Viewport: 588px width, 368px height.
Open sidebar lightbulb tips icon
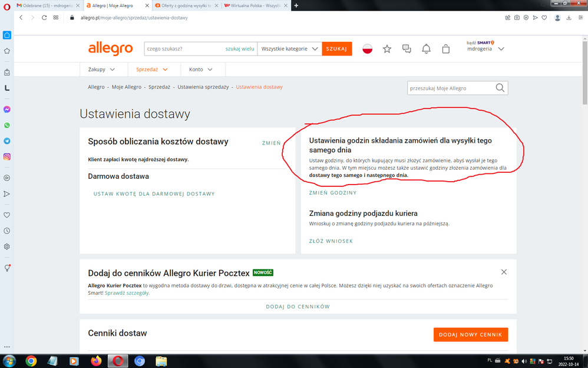click(6, 268)
